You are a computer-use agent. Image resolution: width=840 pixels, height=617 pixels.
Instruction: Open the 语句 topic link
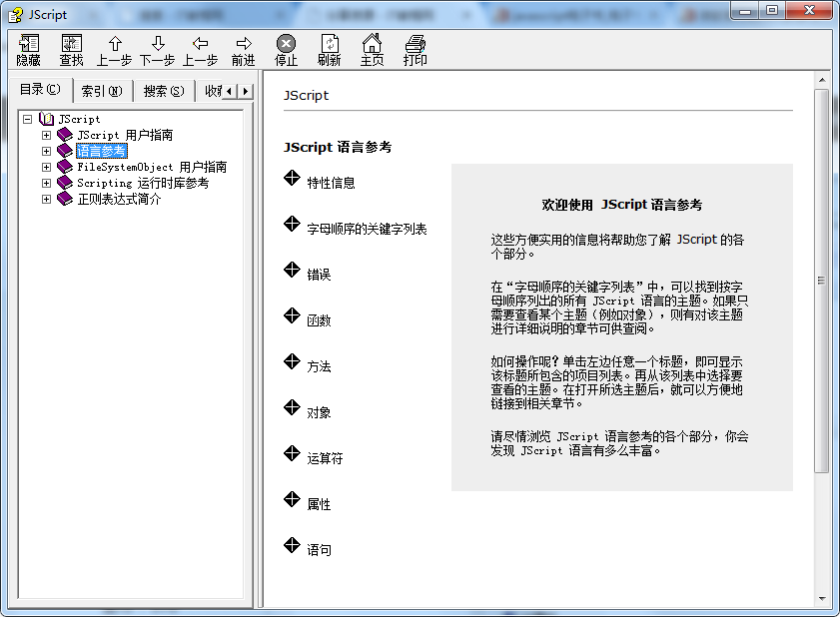point(320,547)
